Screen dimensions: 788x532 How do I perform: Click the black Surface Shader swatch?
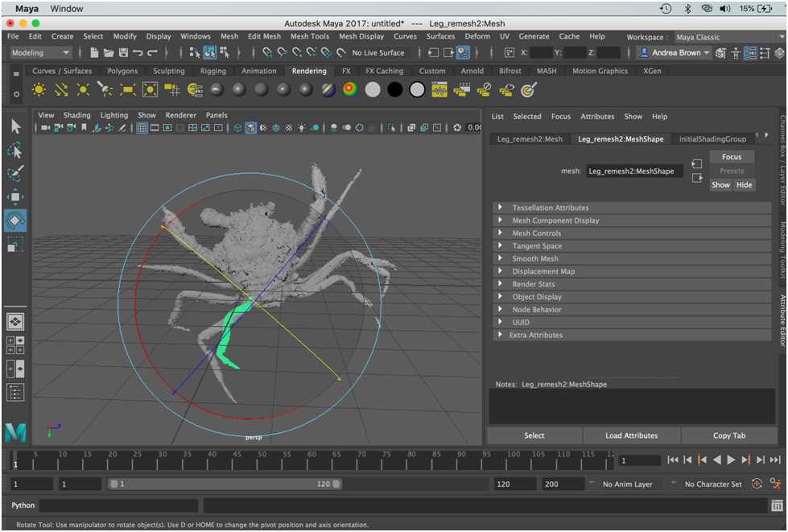395,90
